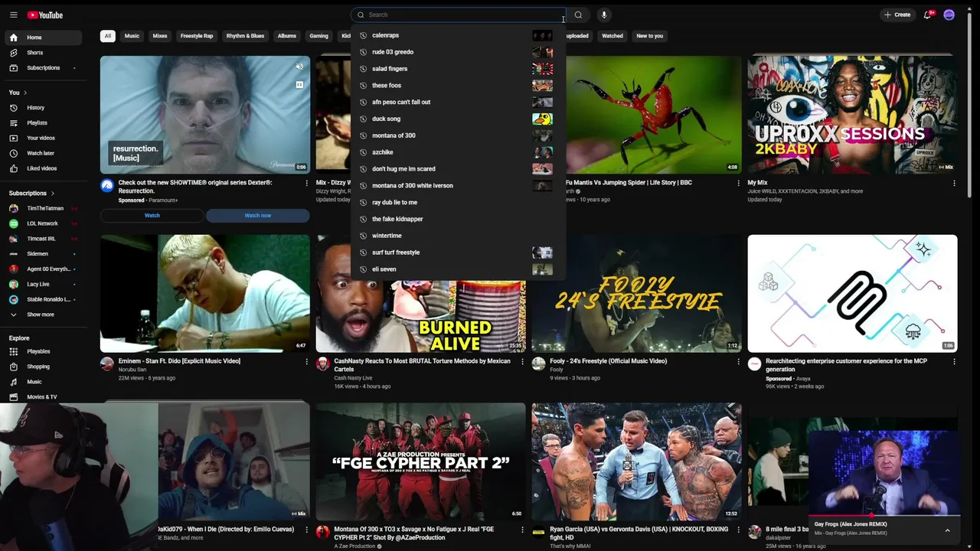The image size is (980, 551).
Task: Open TimTheTatman subscription channel
Action: pos(43,208)
